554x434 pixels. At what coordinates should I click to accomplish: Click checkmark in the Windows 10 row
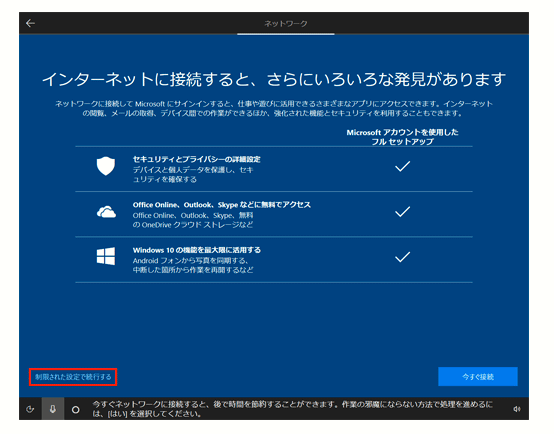coord(402,257)
